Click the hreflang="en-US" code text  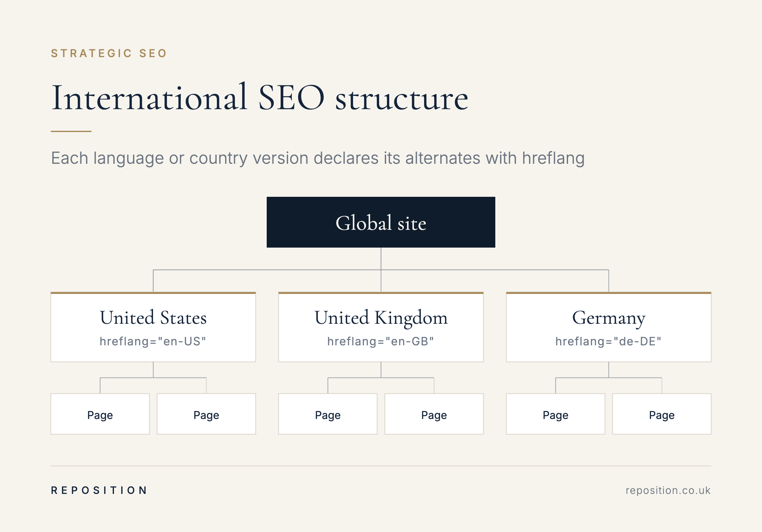click(x=153, y=342)
